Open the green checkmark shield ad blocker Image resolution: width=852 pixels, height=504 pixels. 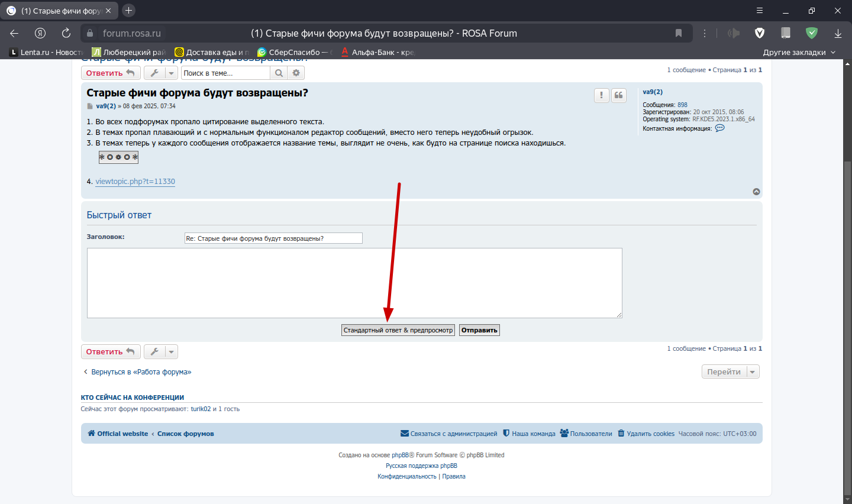tap(812, 33)
